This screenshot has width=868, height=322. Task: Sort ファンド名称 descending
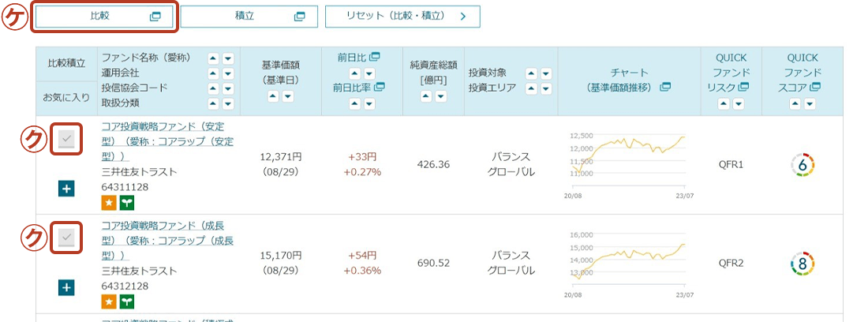tap(228, 58)
